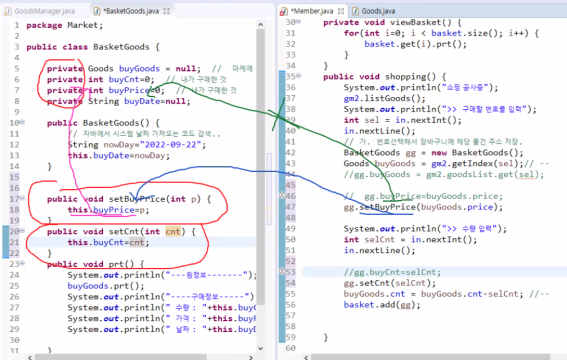
Task: Select the BasketGoods.java editor tab
Action: click(x=131, y=11)
